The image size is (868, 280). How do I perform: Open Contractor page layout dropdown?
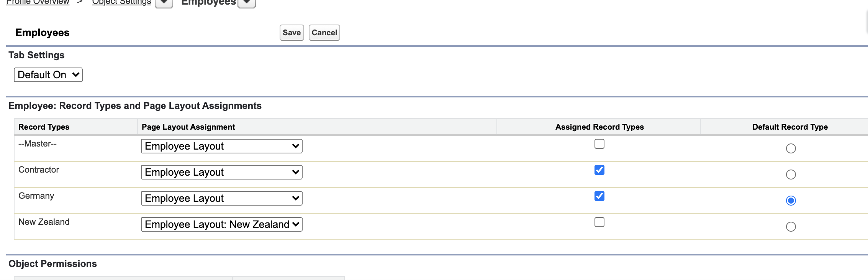point(221,172)
